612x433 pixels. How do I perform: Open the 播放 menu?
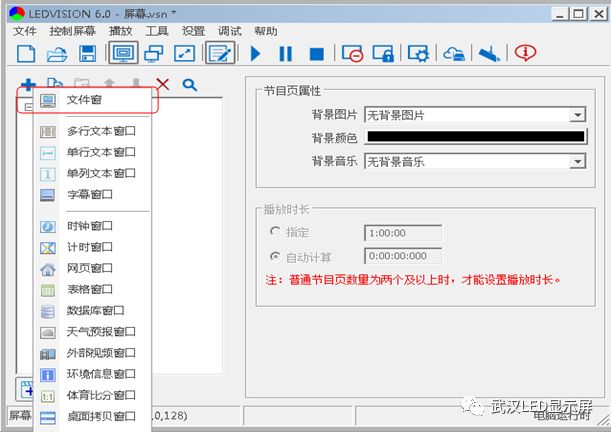121,31
